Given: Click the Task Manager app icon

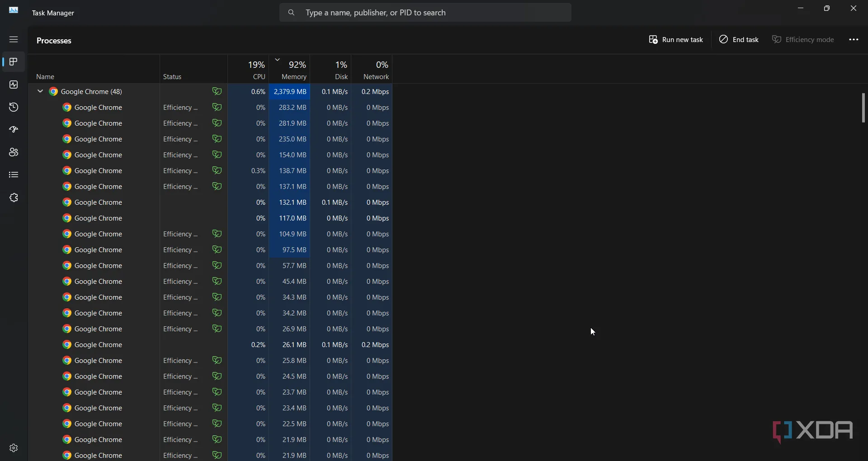Looking at the screenshot, I should (x=14, y=10).
